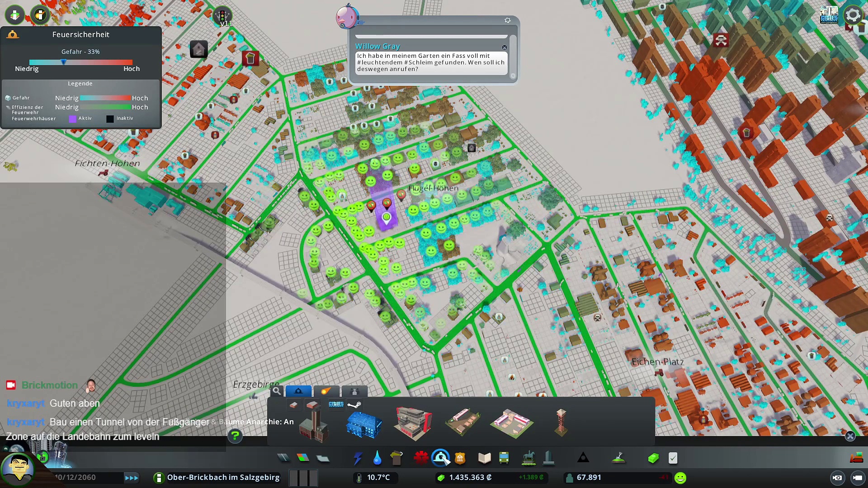Open the game options gear menu
Viewport: 868px width, 488px height.
(x=853, y=15)
